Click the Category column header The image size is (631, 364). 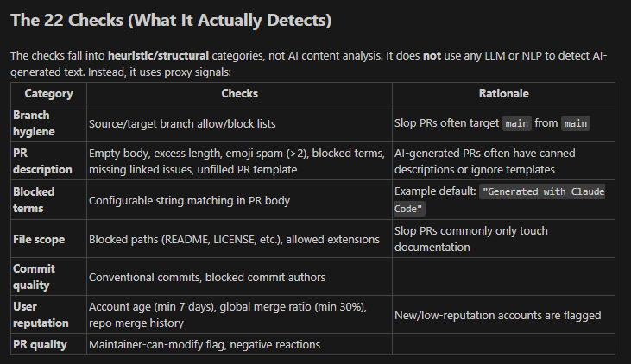(x=48, y=93)
